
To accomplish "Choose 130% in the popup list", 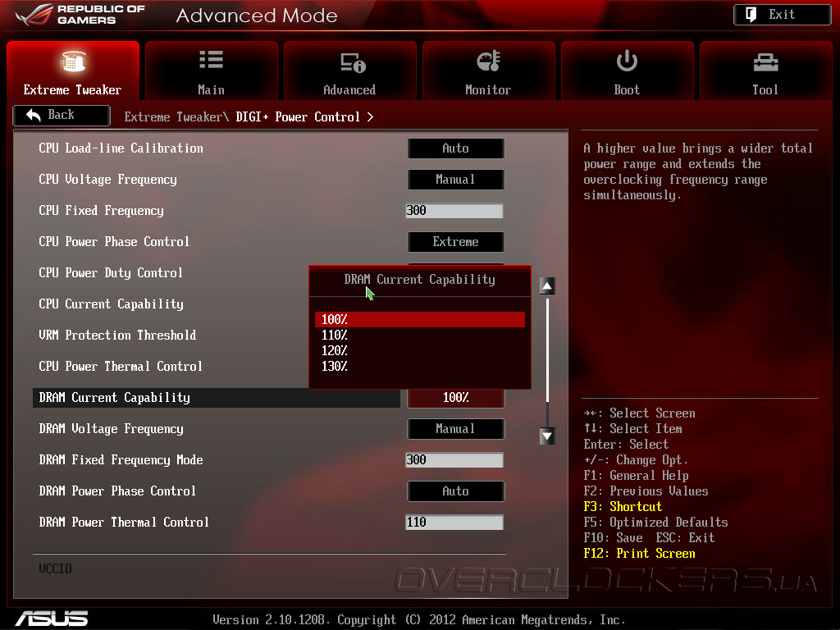I will pos(420,367).
